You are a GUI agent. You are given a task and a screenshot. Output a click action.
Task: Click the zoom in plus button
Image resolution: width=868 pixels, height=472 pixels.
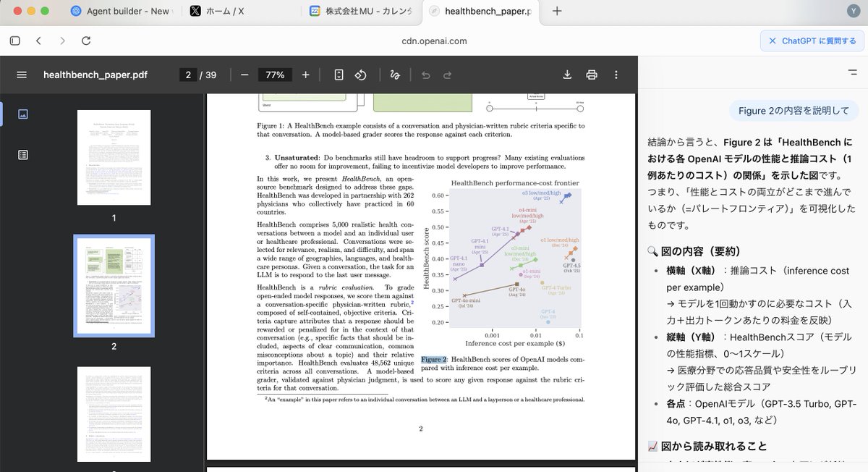[305, 75]
